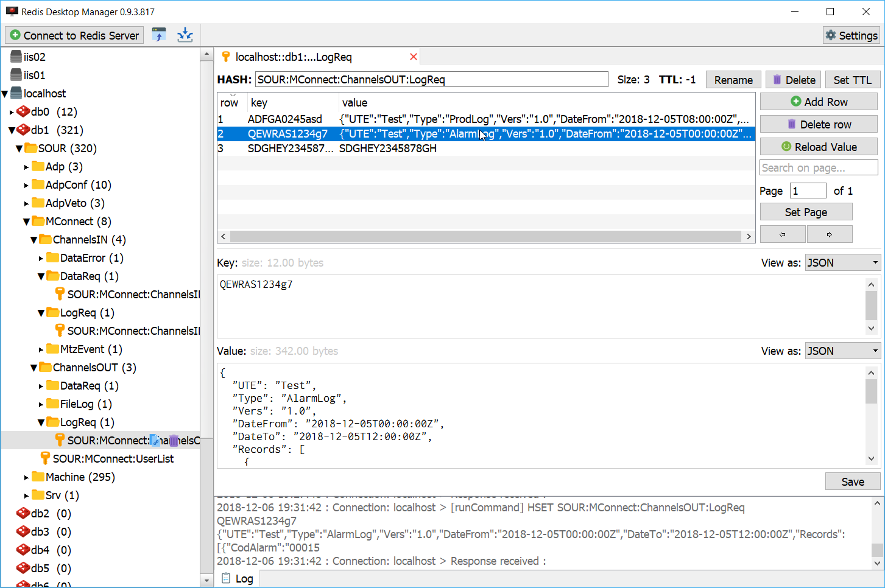Click the Set TTL button
885x588 pixels.
coord(852,80)
